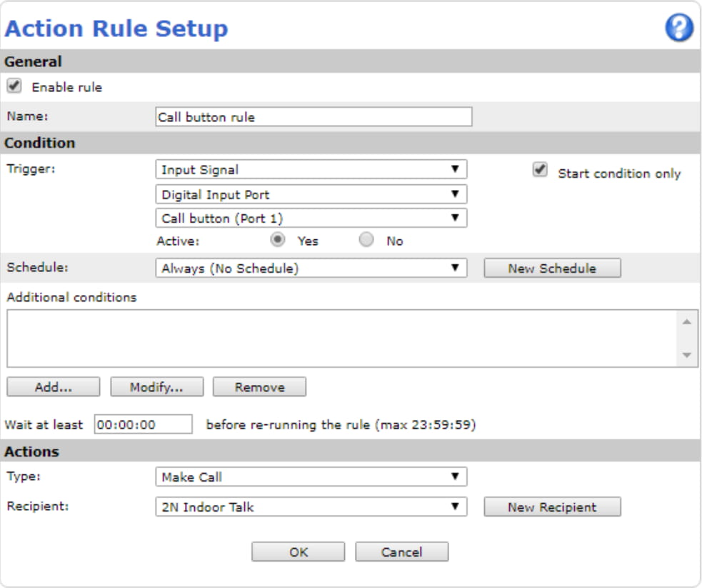Click the New Recipient button
This screenshot has width=702, height=588.
click(x=552, y=507)
